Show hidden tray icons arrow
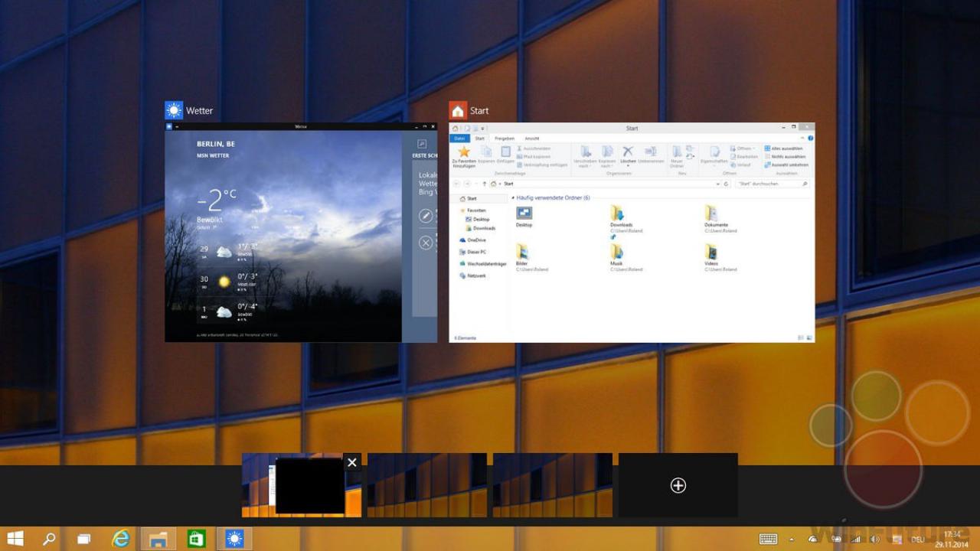Image resolution: width=980 pixels, height=551 pixels. (x=793, y=540)
